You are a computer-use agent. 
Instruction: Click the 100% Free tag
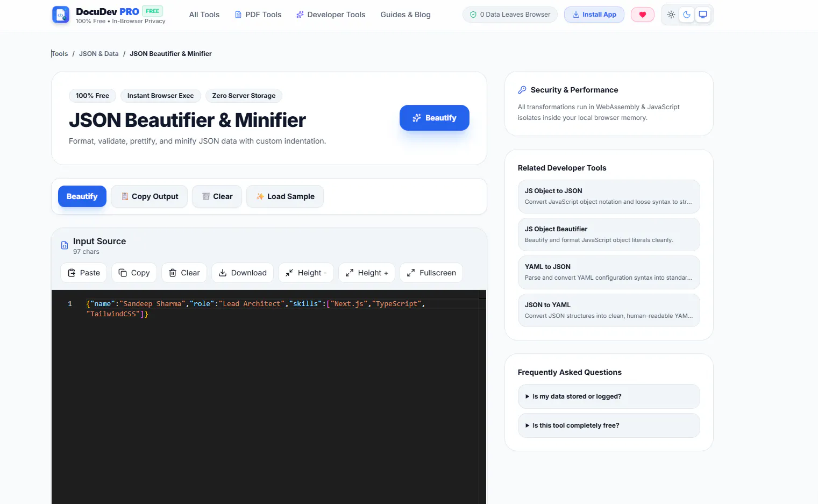click(x=93, y=96)
